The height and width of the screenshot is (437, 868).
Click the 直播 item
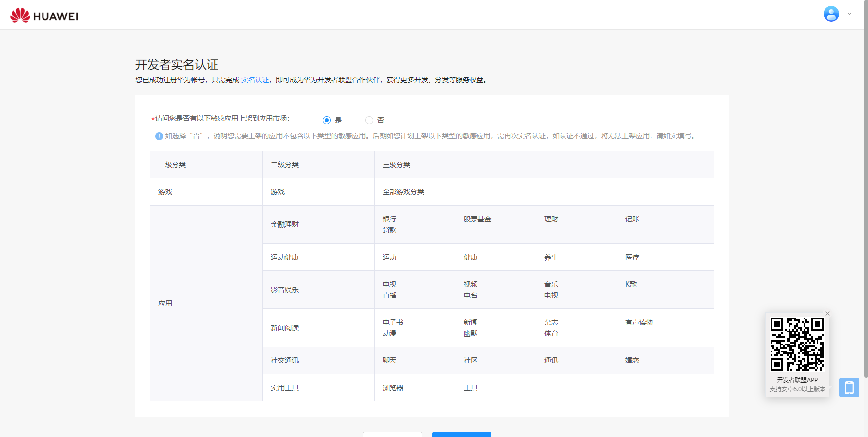(x=390, y=295)
